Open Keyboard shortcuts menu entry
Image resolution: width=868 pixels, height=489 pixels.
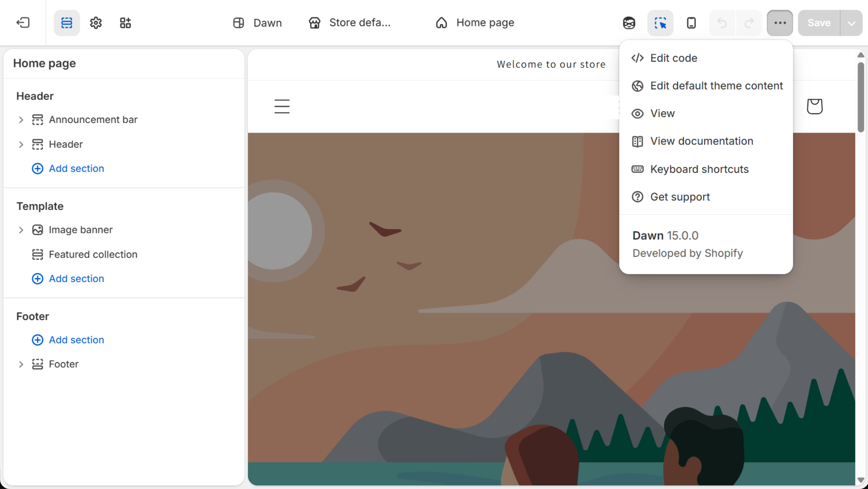706,169
